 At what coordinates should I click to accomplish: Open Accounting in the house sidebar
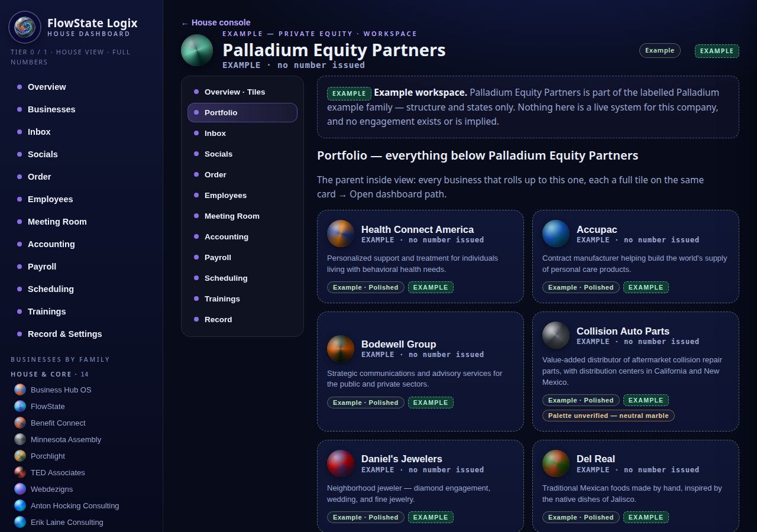[81, 244]
